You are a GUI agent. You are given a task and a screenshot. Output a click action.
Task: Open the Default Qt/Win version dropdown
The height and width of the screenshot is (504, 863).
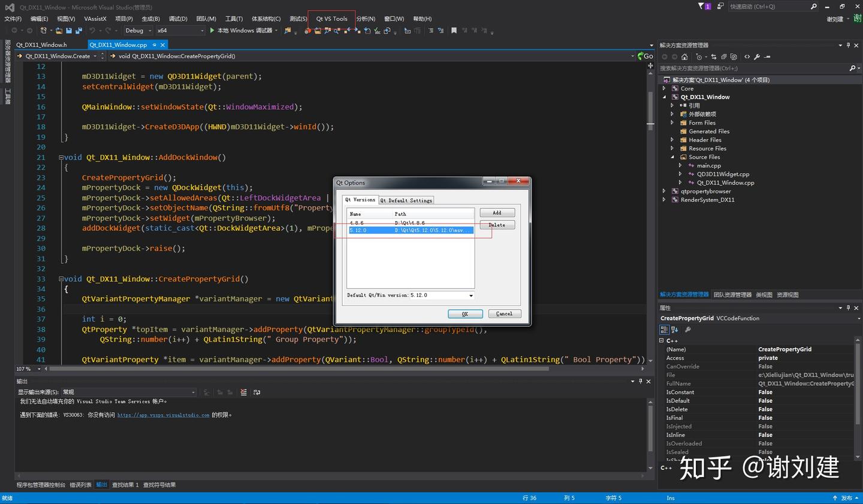pos(470,295)
